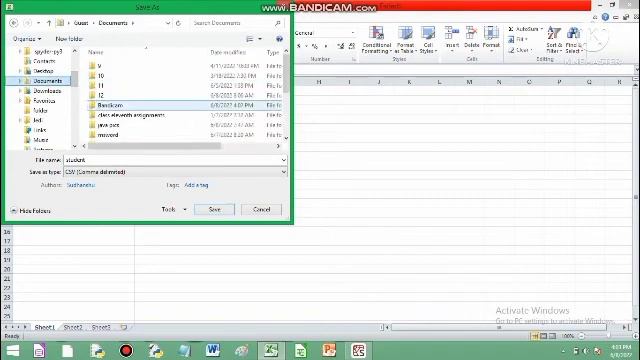Click Conditional Formatting in the Excel ribbon
Viewport: 640px width, 360px height.
coord(376,40)
